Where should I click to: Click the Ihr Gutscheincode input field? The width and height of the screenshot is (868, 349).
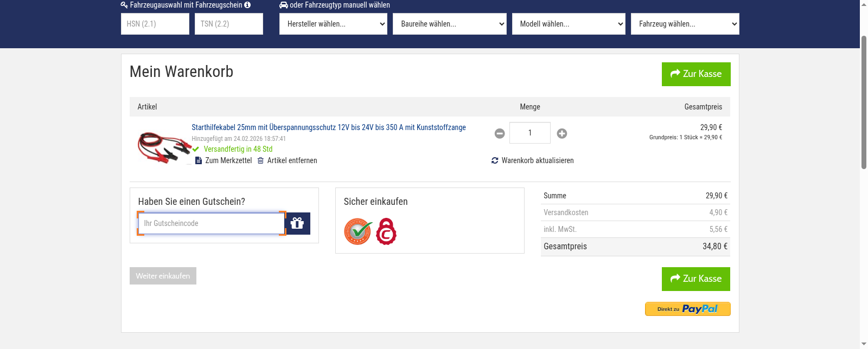pos(212,223)
